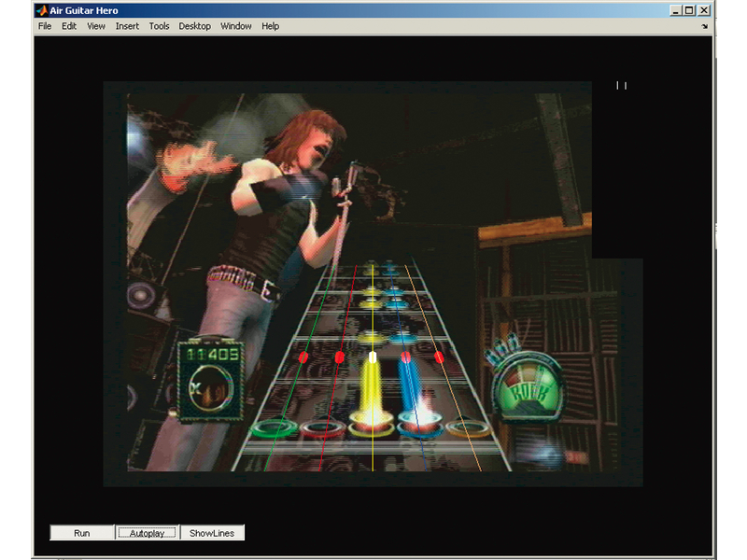Open the Desktop menu
Image resolution: width=747 pixels, height=560 pixels.
[x=194, y=26]
